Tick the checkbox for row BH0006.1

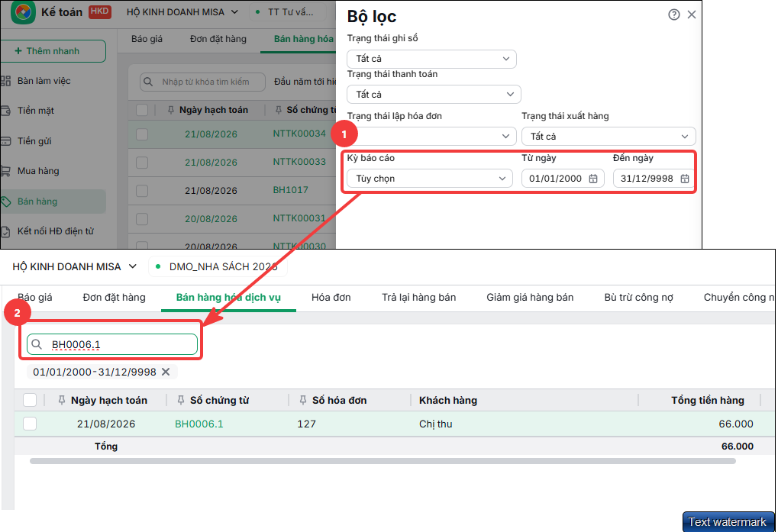[x=30, y=424]
